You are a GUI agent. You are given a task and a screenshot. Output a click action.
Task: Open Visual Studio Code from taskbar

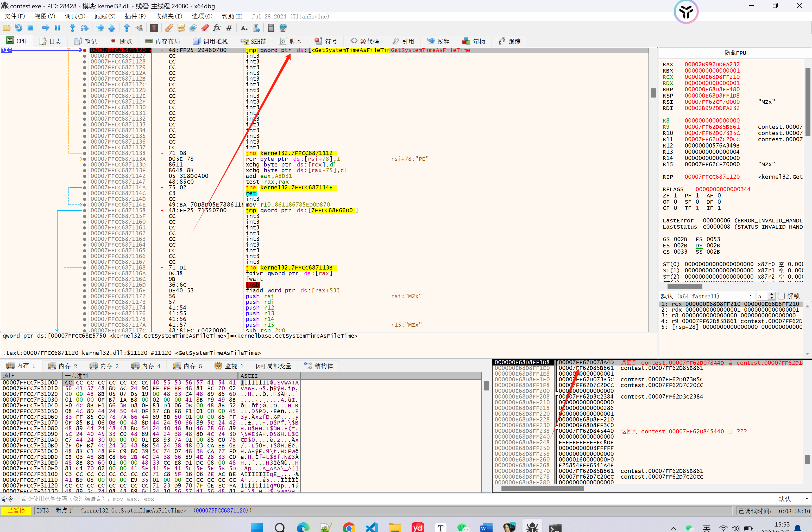coord(372,527)
